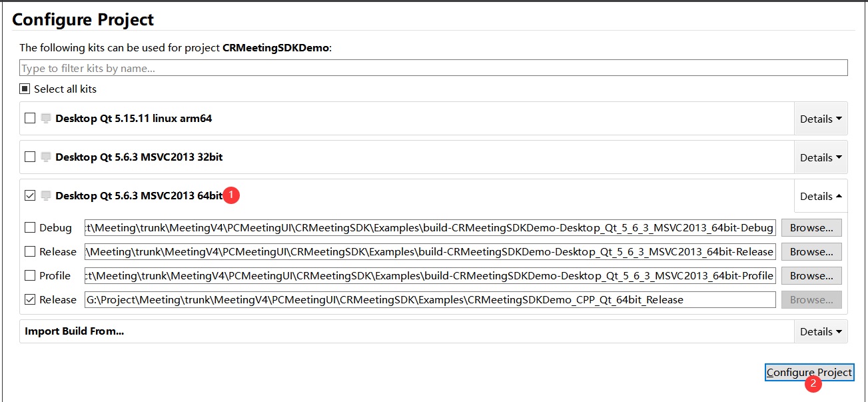This screenshot has width=868, height=402.
Task: Click monitor icon beside Desktop Qt 5.15.11 linux arm64
Action: (46, 119)
